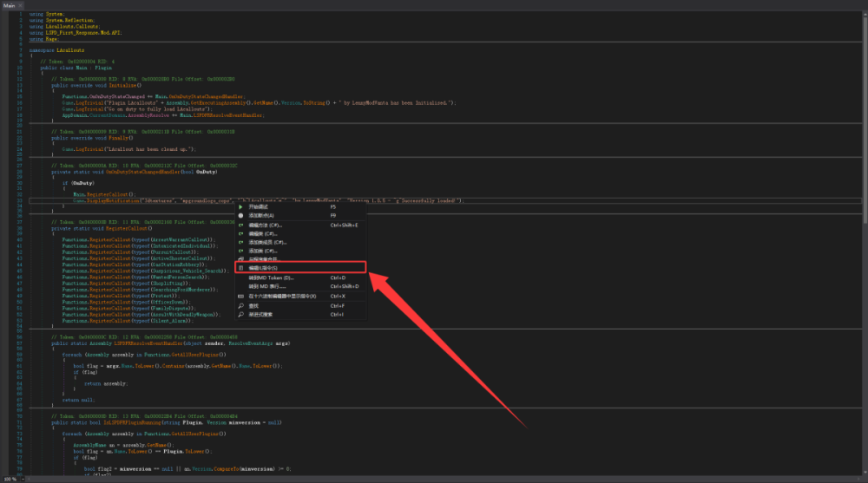
Task: Select the highlighted Edit IL Instructions menu entry
Action: 300,268
